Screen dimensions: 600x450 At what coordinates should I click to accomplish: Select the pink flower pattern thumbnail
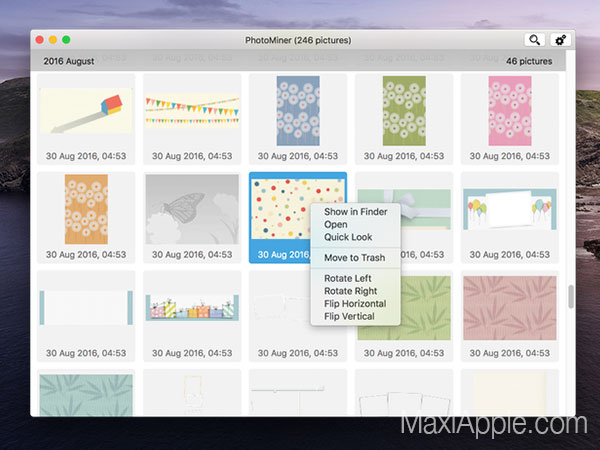pyautogui.click(x=510, y=111)
